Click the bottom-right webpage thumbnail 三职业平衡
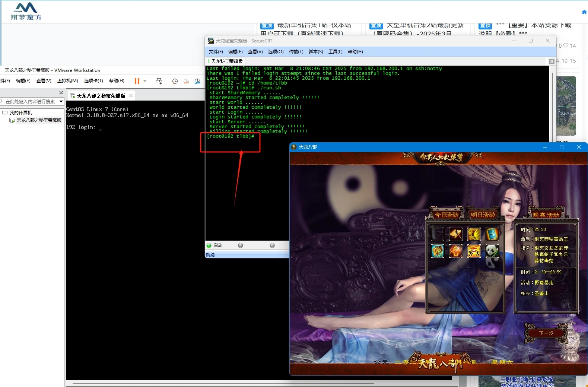Viewport: 588px width, 387px height. click(527, 381)
